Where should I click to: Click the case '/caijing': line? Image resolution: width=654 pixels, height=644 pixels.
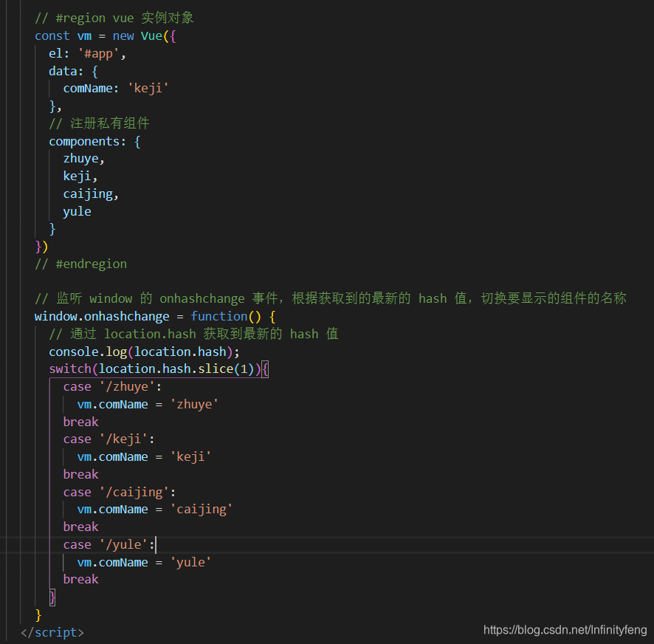tap(120, 493)
